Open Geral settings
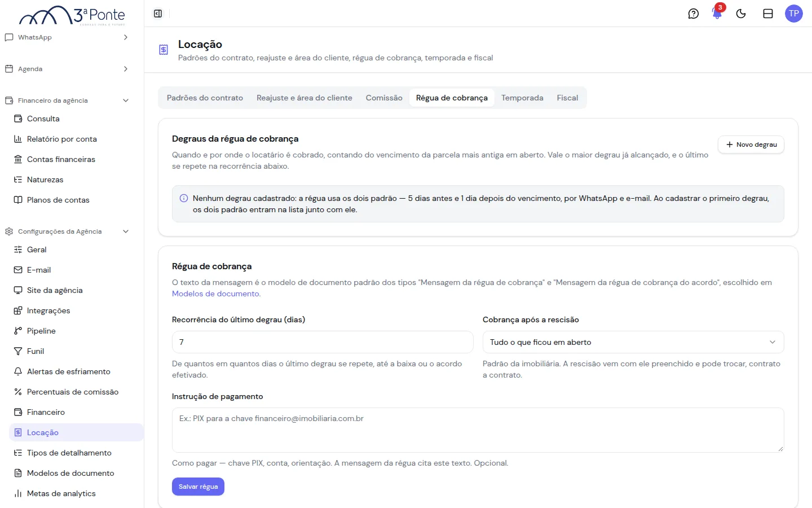Screen dimensions: 812x508 click(x=77, y=249)
